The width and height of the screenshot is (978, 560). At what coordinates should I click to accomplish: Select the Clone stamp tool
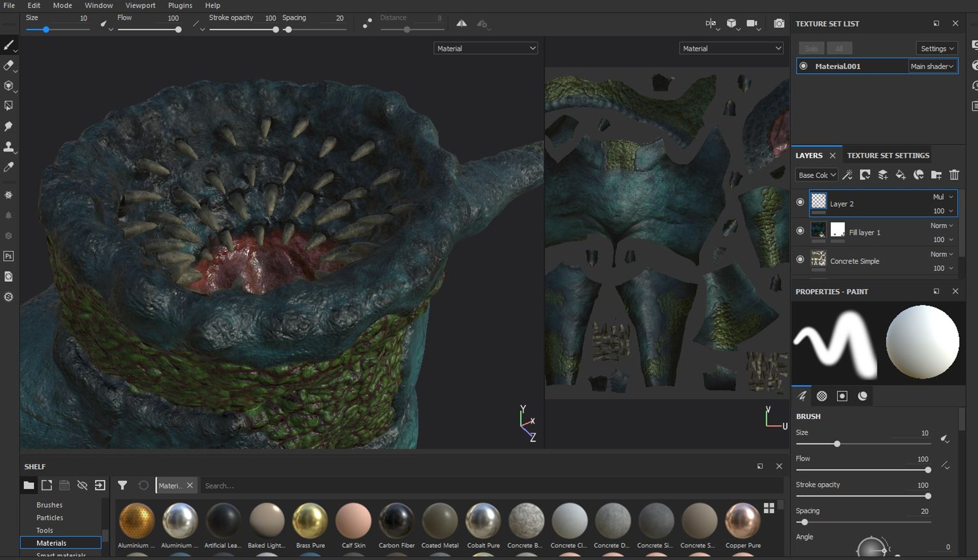tap(9, 146)
